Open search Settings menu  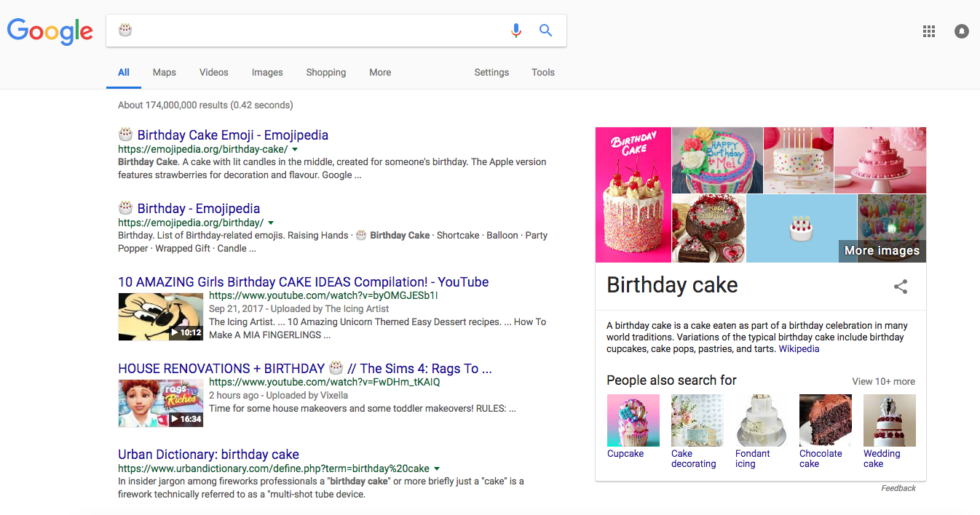pos(491,73)
